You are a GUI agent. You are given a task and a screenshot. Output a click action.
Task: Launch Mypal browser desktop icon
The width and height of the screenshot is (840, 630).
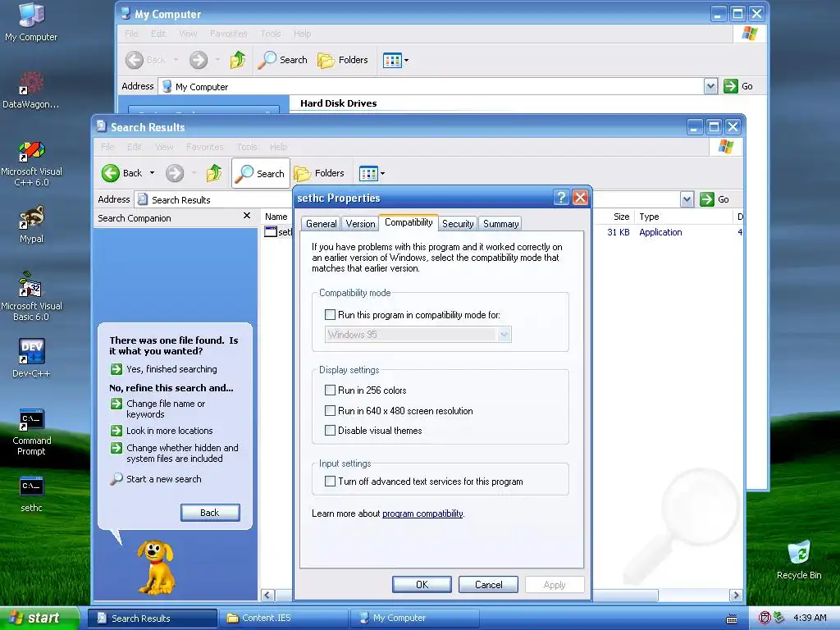(31, 225)
